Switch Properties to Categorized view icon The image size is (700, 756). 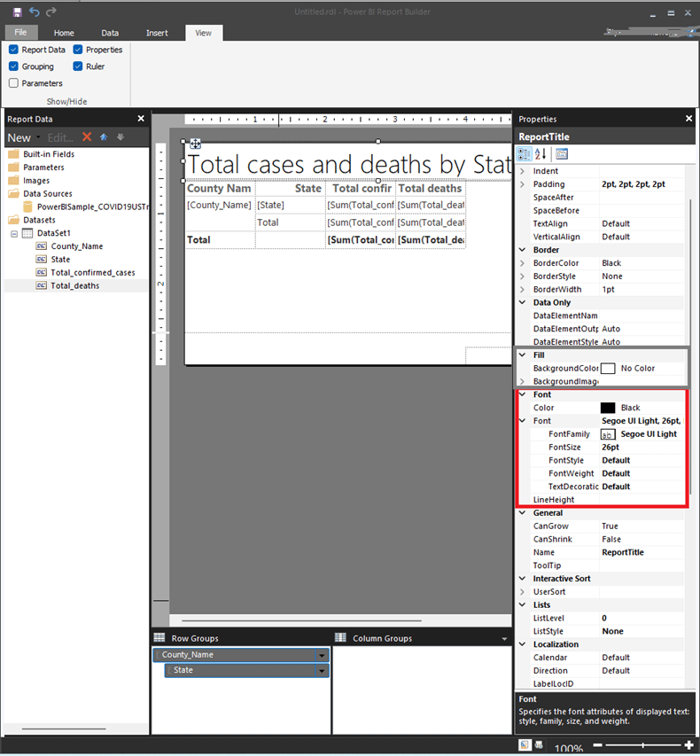pos(524,154)
